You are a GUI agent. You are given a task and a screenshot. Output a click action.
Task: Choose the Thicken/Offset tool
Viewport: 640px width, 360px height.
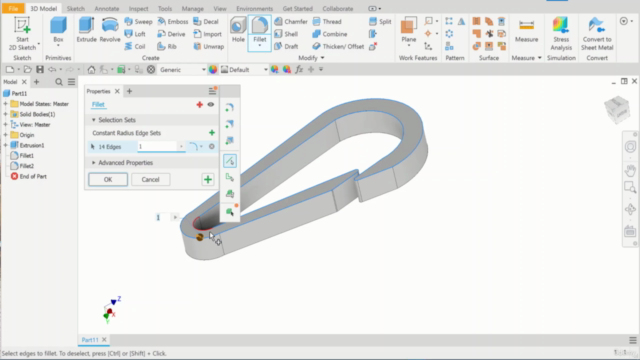(x=338, y=47)
